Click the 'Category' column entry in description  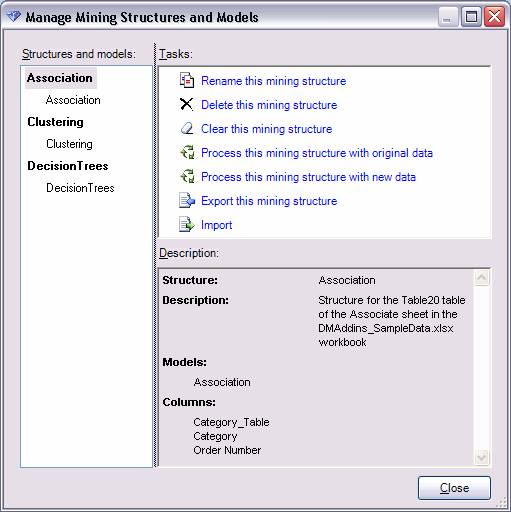pyautogui.click(x=215, y=436)
